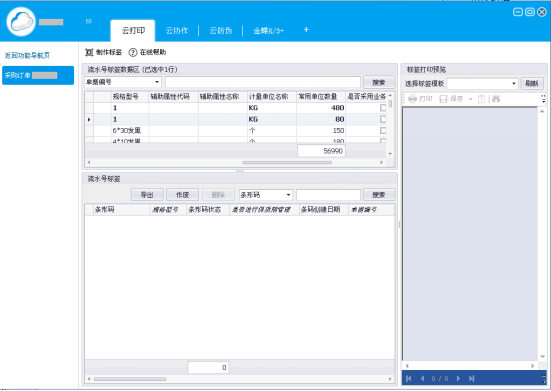Click the 条形码状态 column header
The width and height of the screenshot is (551, 391).
pos(208,210)
